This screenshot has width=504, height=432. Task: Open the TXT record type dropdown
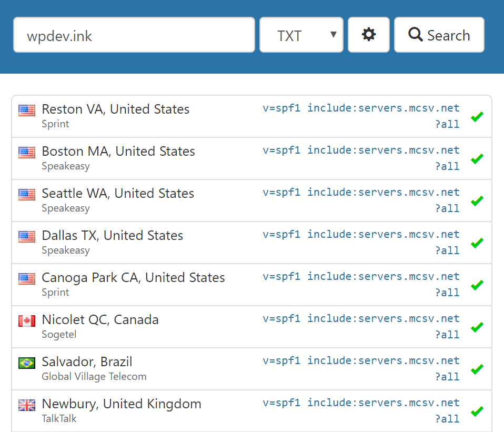click(x=301, y=35)
